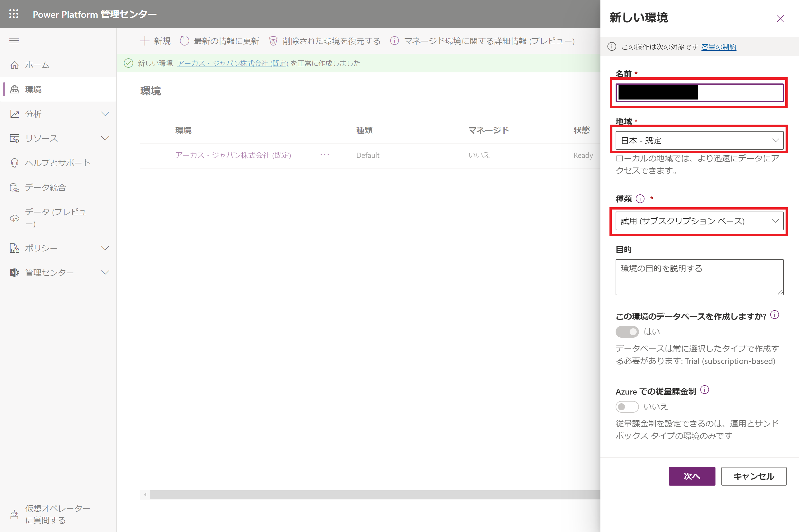Open the 容量の制約 link

(x=719, y=47)
